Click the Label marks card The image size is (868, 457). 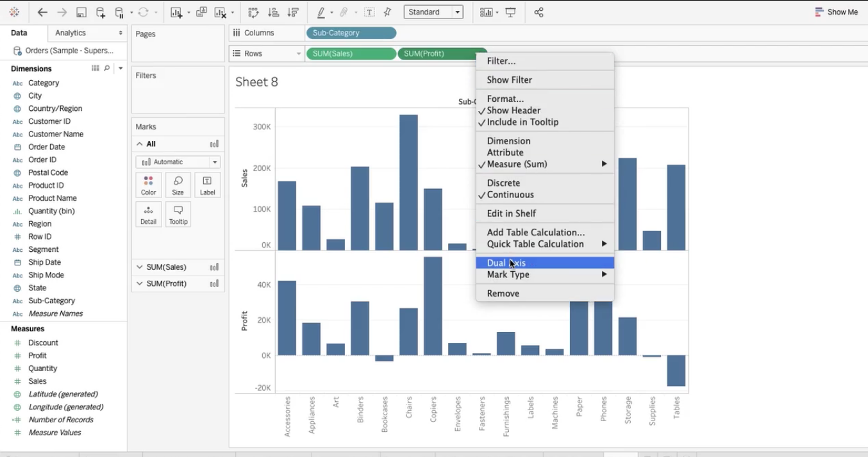tap(207, 185)
